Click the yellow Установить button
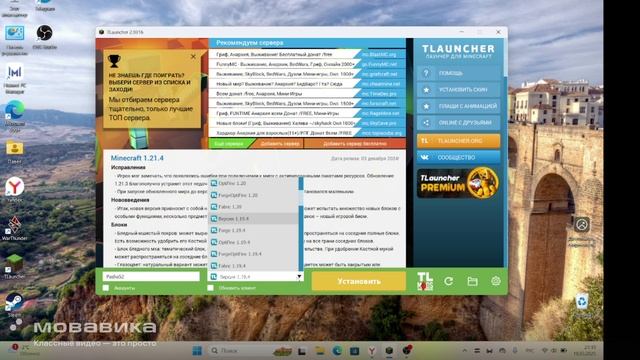 coord(359,281)
